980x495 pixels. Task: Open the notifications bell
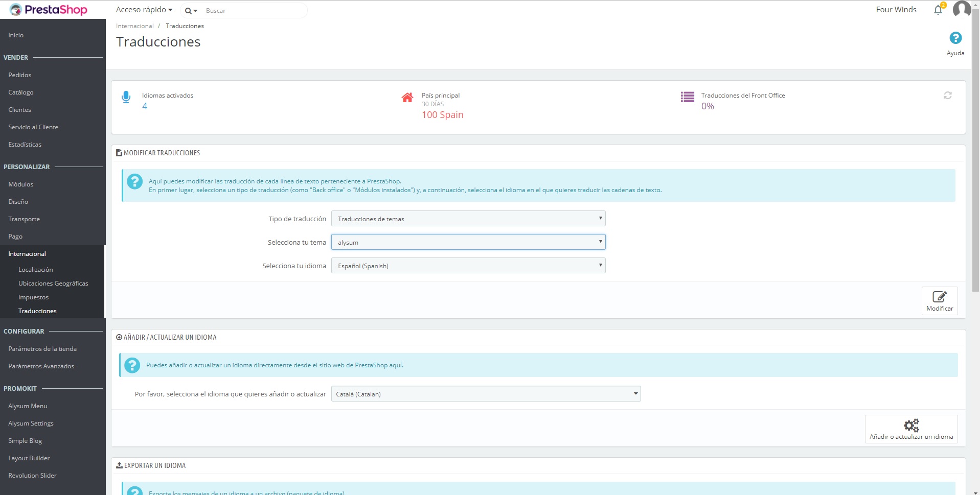tap(938, 10)
